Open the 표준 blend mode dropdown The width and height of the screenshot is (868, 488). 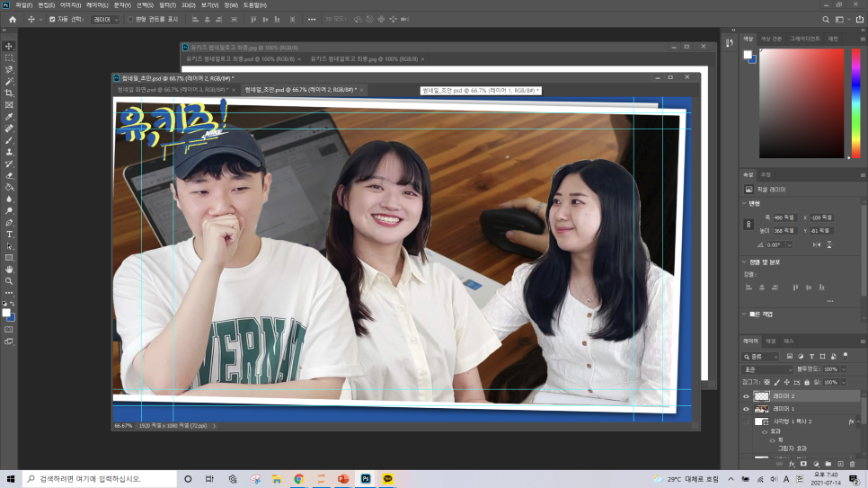click(767, 369)
